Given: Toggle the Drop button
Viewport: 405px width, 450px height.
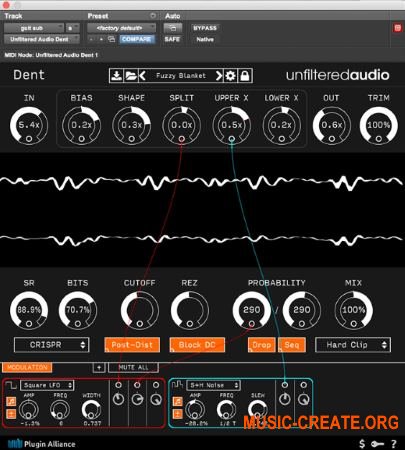Looking at the screenshot, I should point(262,345).
